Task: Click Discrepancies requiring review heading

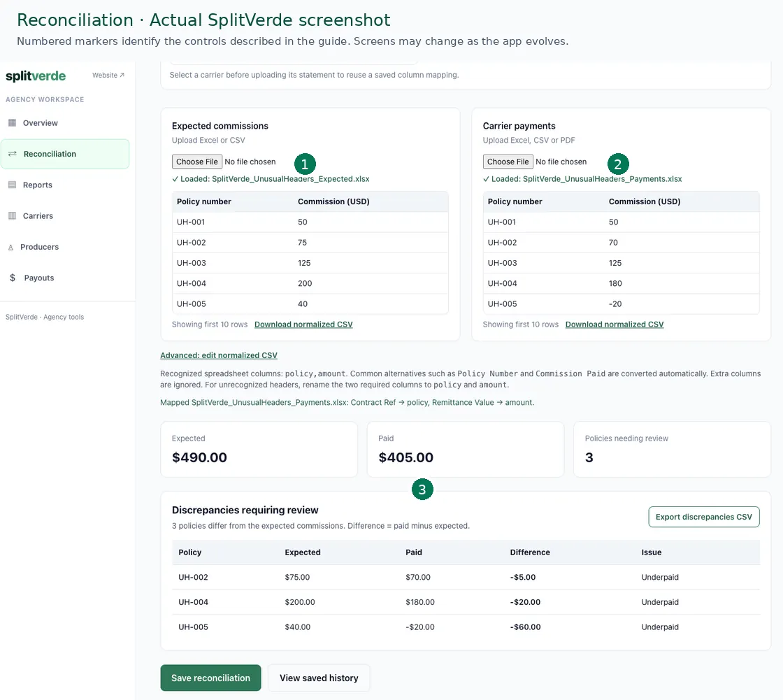Action: (x=245, y=510)
